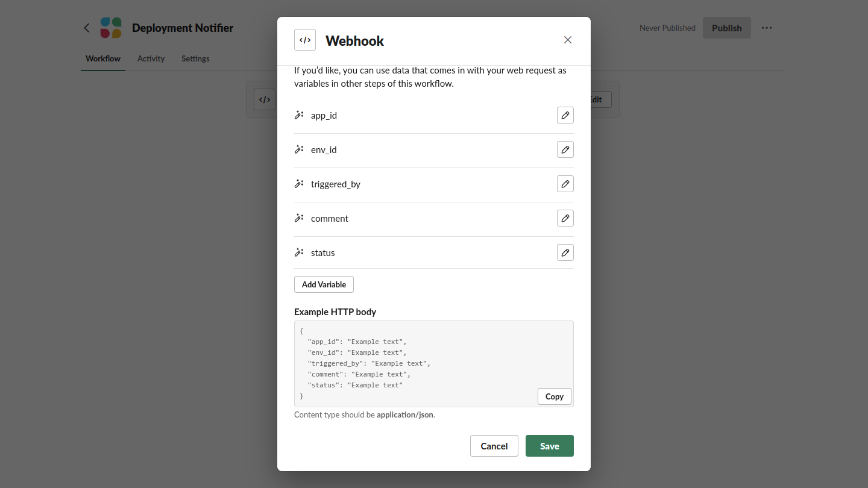The height and width of the screenshot is (488, 868).
Task: Click the Never Published status text
Action: pyautogui.click(x=667, y=28)
